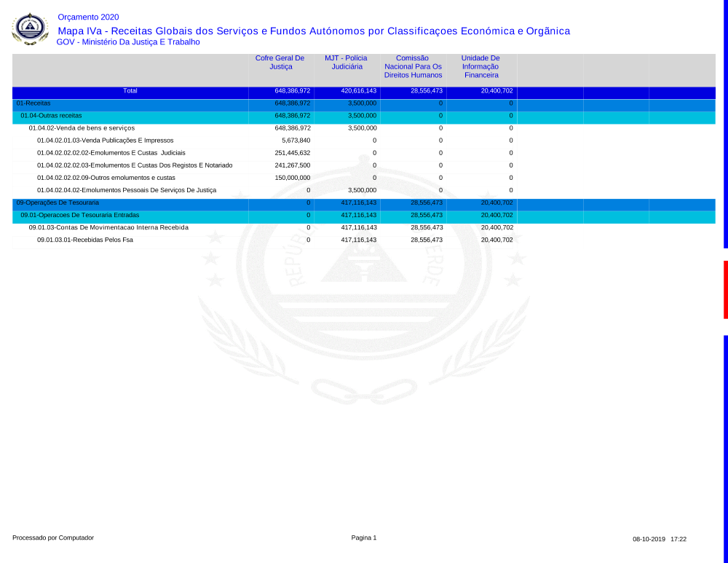
Task: Click the Cabo Verde coat of arms logo
Action: click(x=30, y=29)
